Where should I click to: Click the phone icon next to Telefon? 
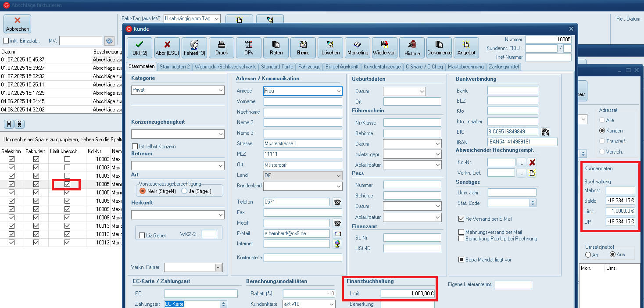click(337, 202)
